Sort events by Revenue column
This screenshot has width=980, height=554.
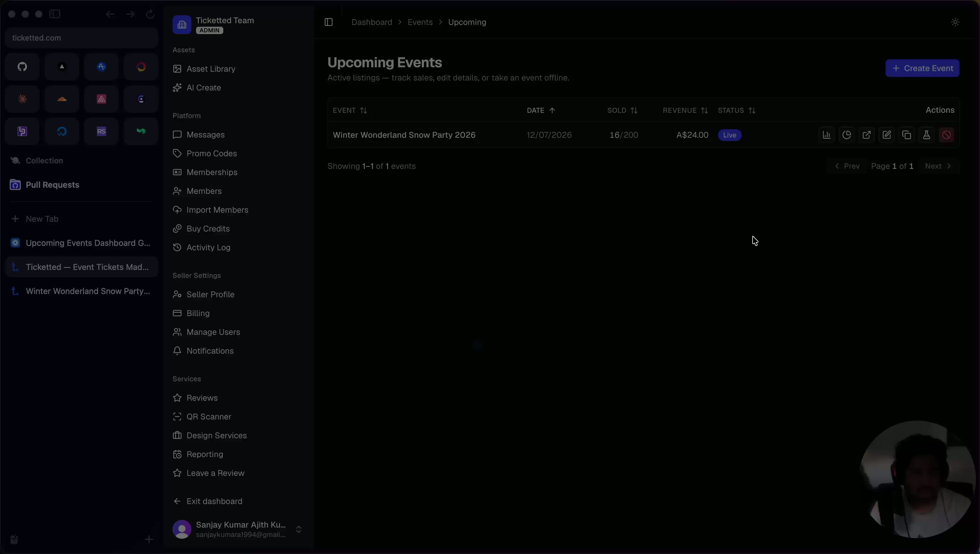click(x=685, y=110)
